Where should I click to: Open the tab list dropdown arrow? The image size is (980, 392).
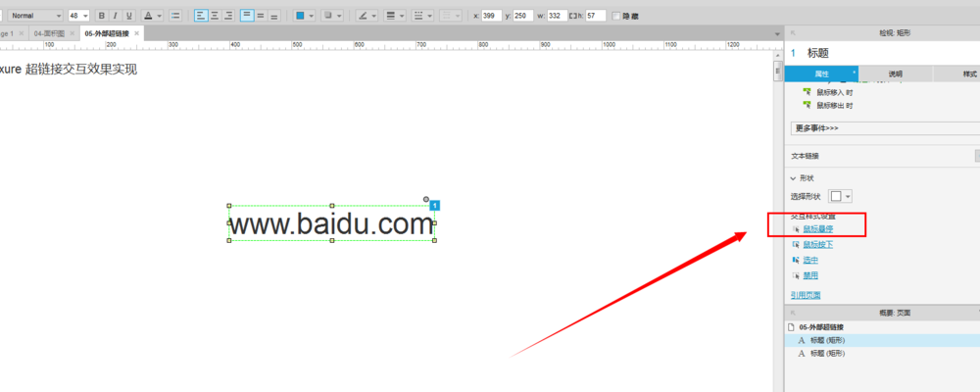[777, 33]
